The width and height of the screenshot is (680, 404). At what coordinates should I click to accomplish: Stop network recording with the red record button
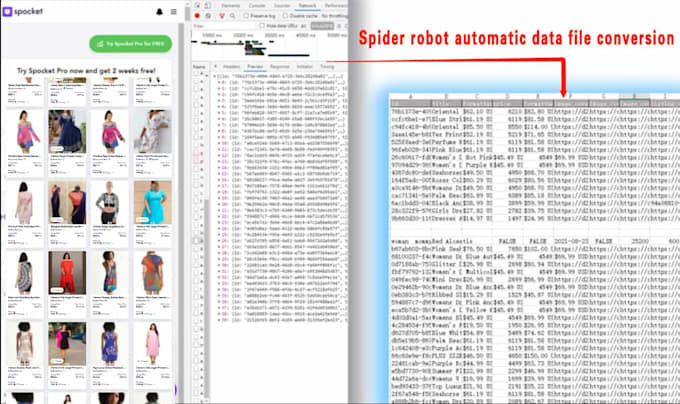coord(197,16)
